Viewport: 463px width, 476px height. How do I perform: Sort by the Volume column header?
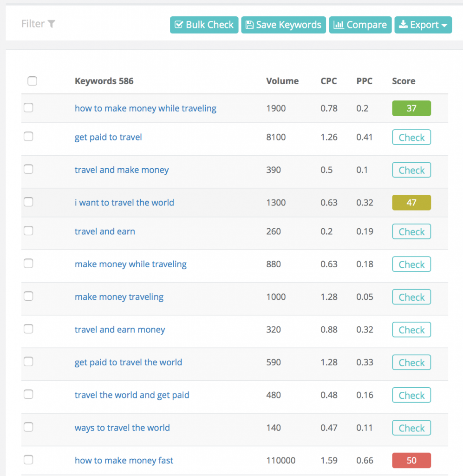(x=282, y=81)
